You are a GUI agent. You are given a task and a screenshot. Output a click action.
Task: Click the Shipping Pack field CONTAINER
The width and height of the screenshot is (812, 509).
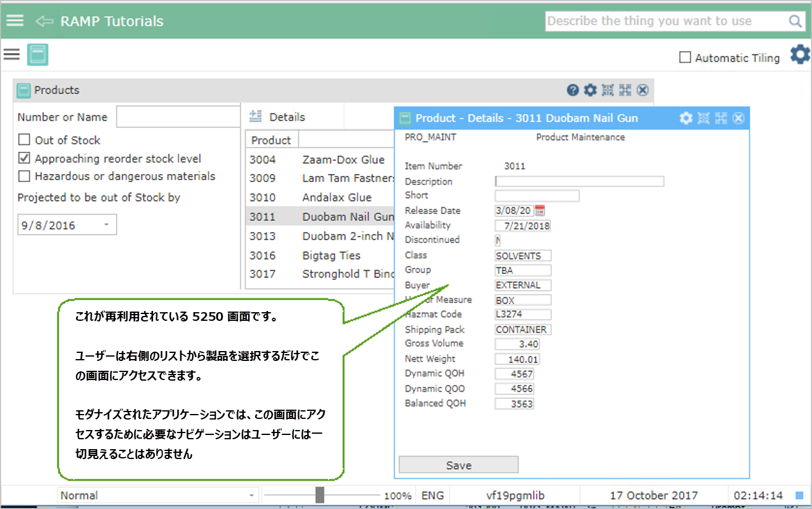point(523,329)
